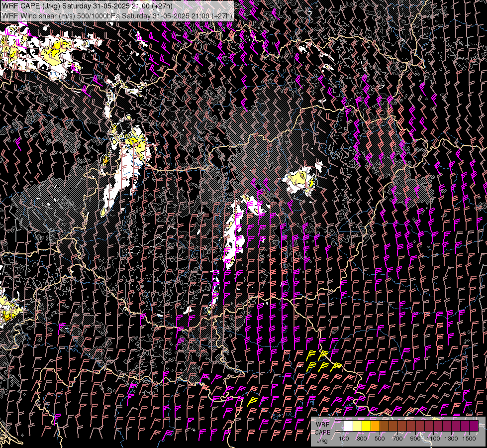Click the bright yellow CAPE legend swatch

[367, 426]
